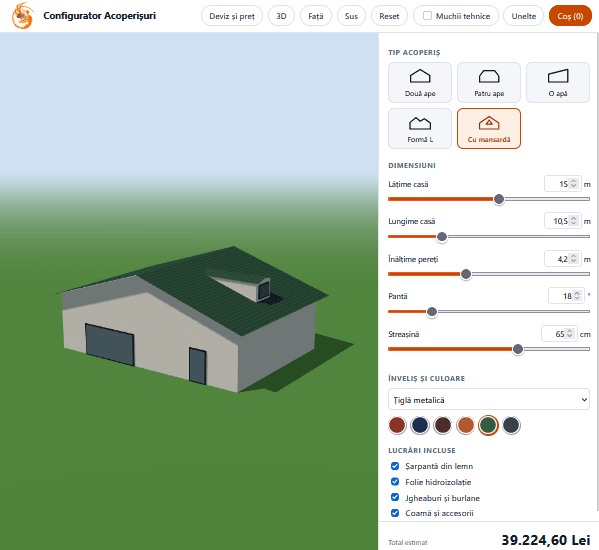Click the Înălțime pereți slider handle
This screenshot has width=599, height=550.
[x=466, y=274]
